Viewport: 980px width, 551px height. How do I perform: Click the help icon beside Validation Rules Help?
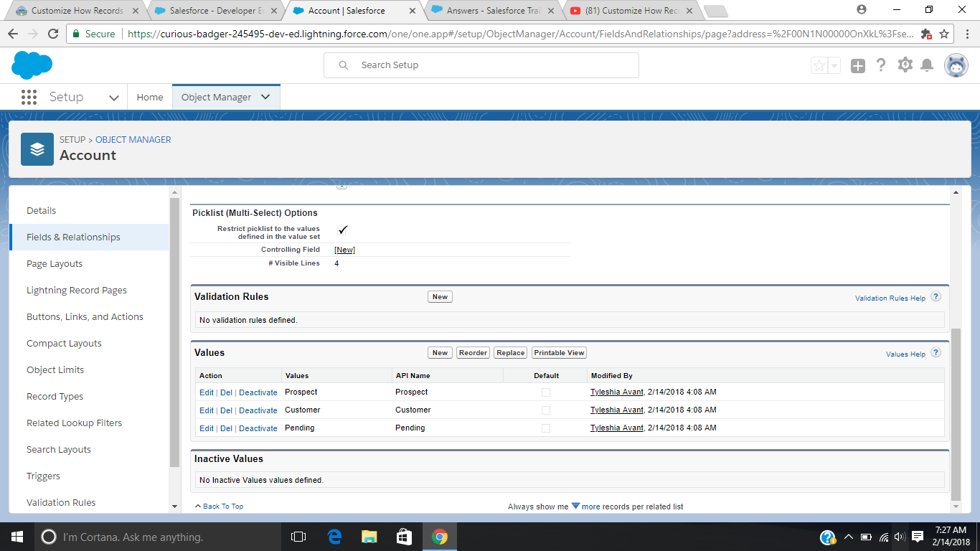[x=936, y=296]
